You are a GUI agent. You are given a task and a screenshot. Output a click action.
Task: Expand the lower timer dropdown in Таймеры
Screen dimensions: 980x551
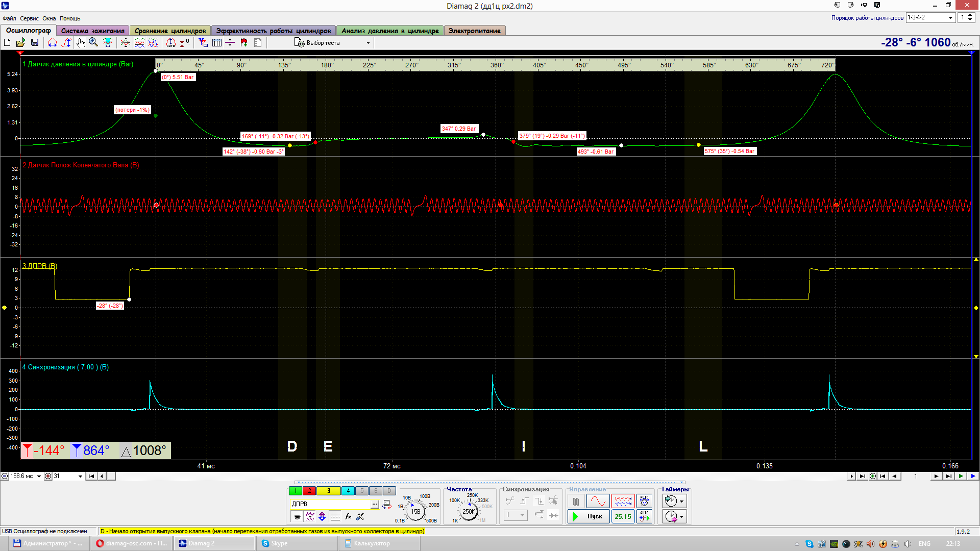click(681, 517)
